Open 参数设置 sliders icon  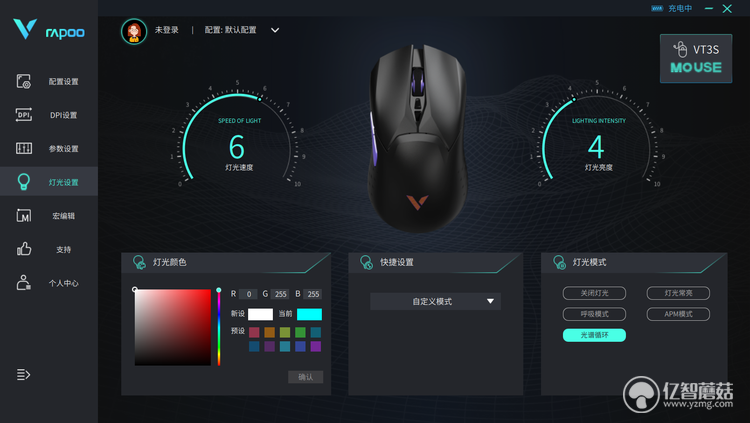tap(23, 148)
